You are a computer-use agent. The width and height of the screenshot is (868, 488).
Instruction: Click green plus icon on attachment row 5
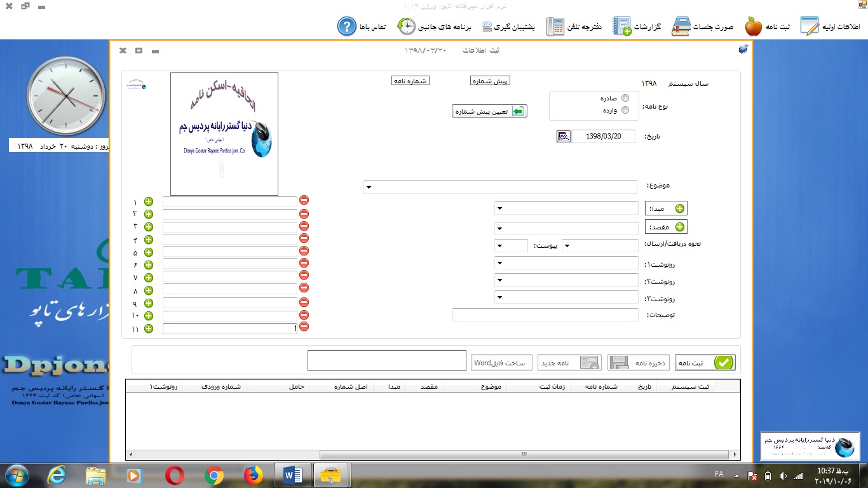[149, 252]
